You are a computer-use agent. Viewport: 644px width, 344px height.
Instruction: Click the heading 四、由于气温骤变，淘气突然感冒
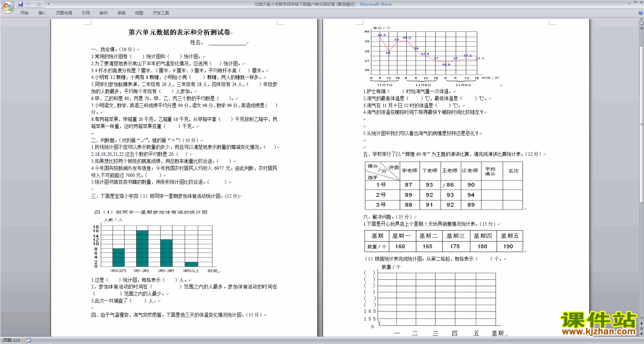[x=177, y=315]
